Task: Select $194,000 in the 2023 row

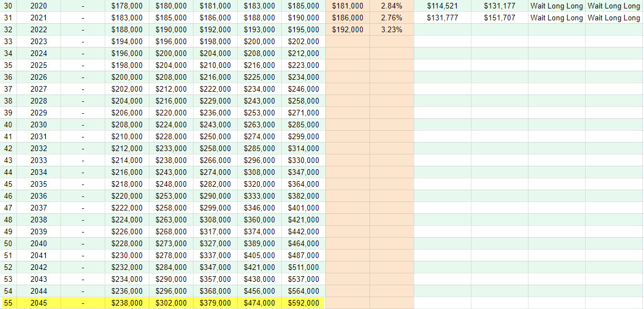Action: pyautogui.click(x=127, y=41)
